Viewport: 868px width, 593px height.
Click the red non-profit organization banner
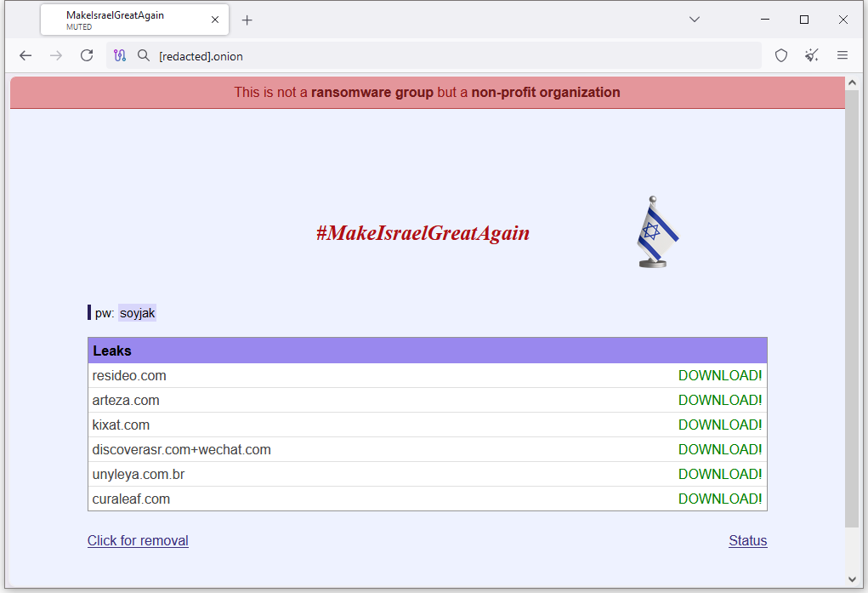click(x=428, y=93)
